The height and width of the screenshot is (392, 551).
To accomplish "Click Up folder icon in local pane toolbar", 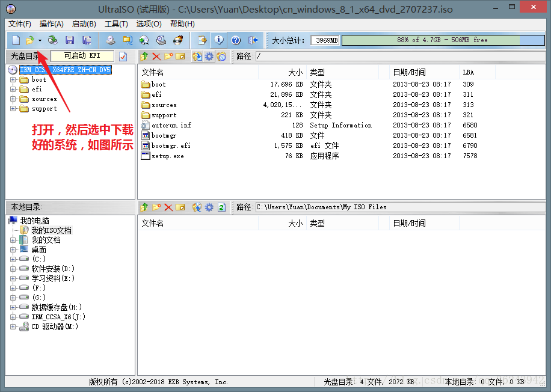I will pyautogui.click(x=144, y=207).
